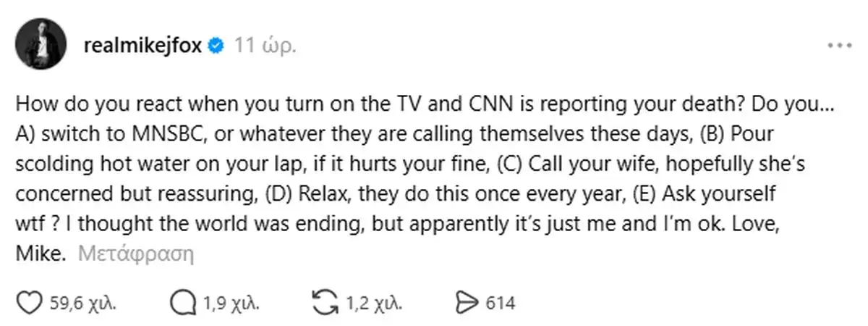Click the blue verified badge
The height and width of the screenshot is (326, 868).
coord(216,46)
